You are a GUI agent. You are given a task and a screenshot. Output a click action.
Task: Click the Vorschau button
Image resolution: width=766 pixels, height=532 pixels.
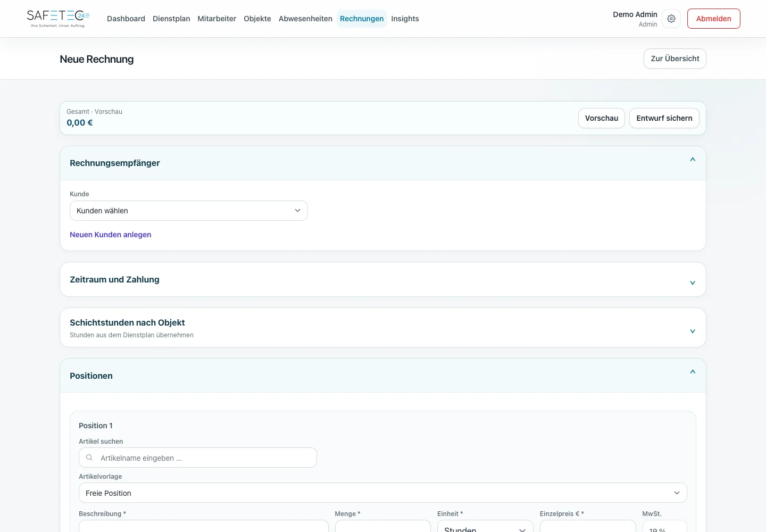coord(602,118)
